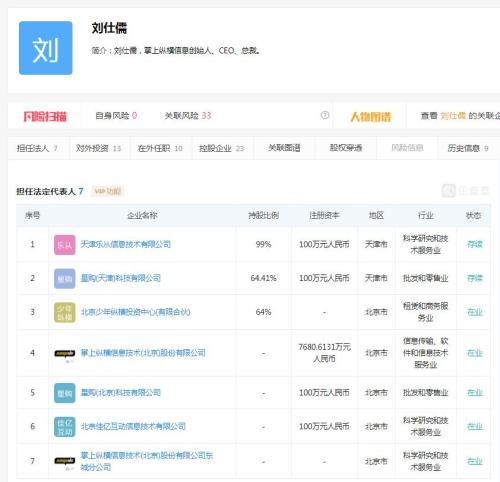Open 天津乐从信息技术有限公司 company link
Screen dimensions: 500x482
(x=126, y=244)
